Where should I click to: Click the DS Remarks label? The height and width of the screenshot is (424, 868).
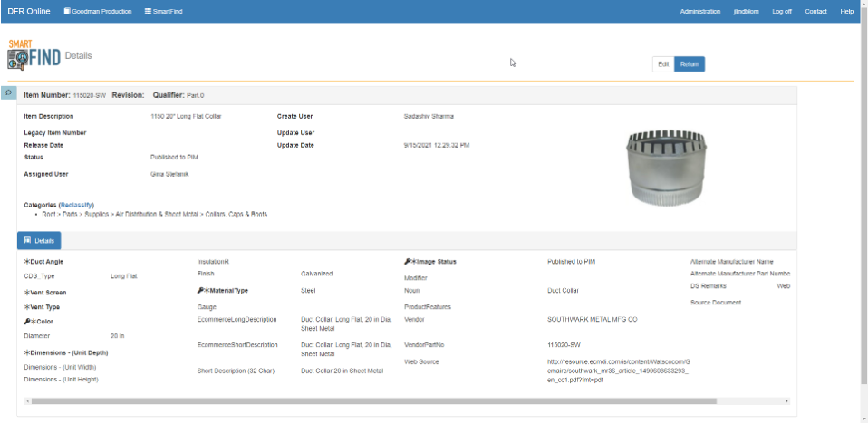click(x=708, y=286)
